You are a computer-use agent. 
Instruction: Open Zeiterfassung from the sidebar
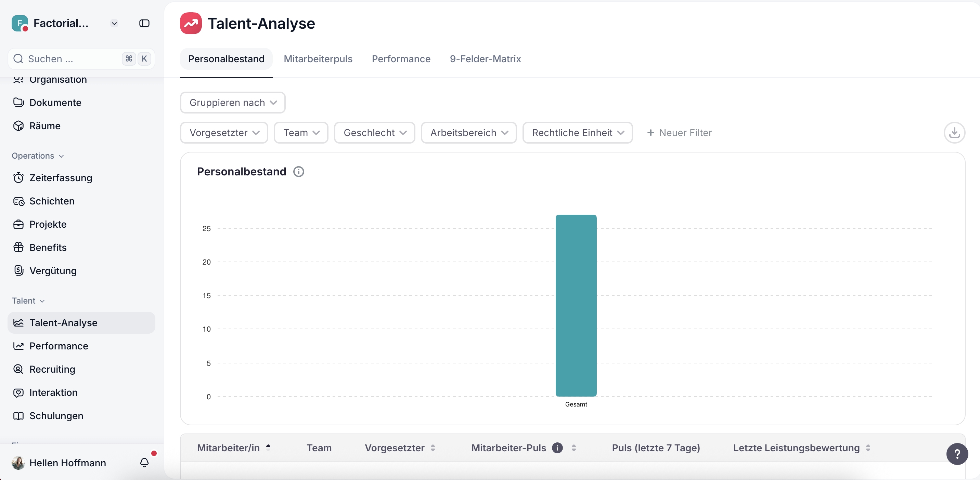pyautogui.click(x=61, y=178)
